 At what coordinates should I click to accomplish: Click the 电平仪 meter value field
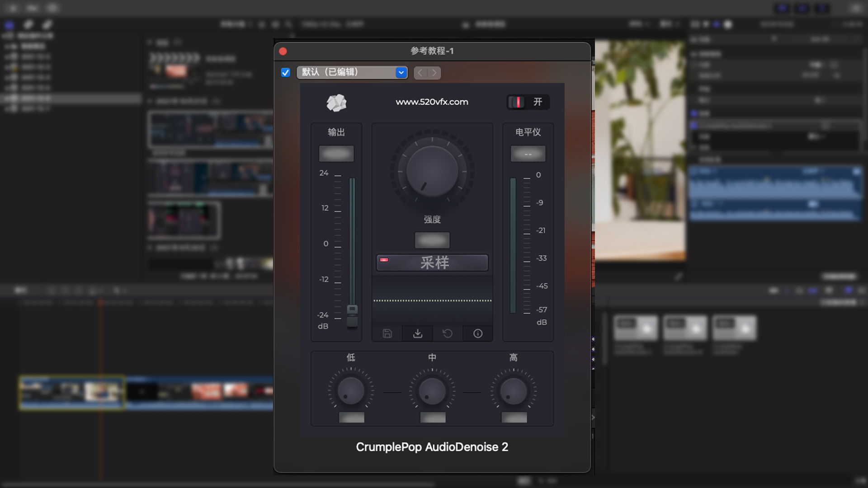(x=528, y=154)
